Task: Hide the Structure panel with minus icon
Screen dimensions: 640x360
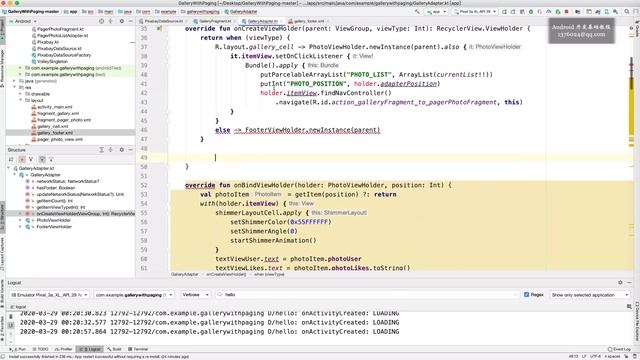Action: pyautogui.click(x=130, y=150)
